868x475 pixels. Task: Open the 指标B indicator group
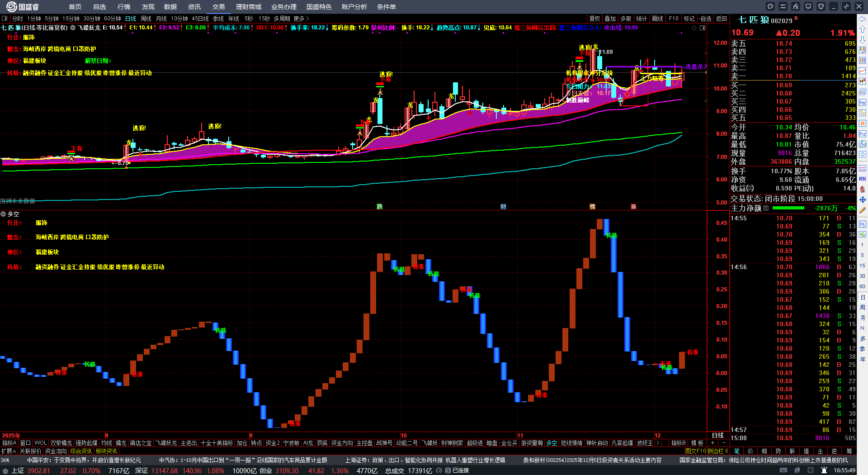[678, 443]
